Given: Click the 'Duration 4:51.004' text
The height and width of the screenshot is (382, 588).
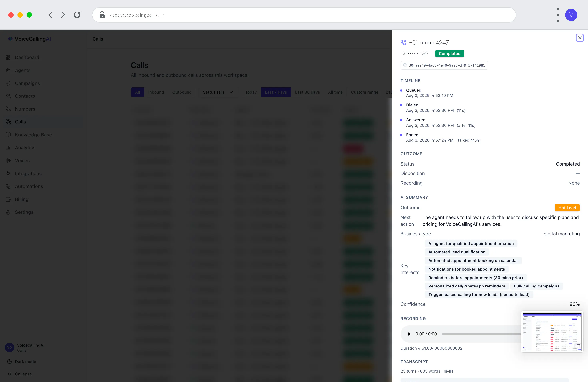Looking at the screenshot, I should pos(431,348).
